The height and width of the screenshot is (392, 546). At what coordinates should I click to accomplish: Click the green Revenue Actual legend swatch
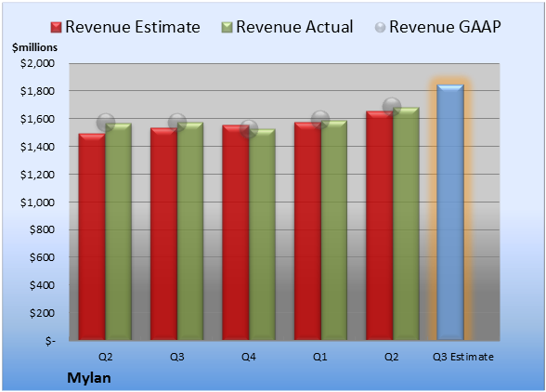tap(227, 28)
